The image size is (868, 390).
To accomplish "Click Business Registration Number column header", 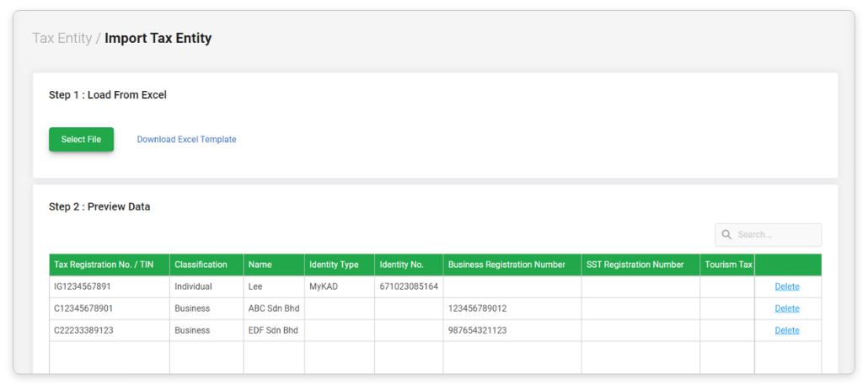I will [x=506, y=264].
